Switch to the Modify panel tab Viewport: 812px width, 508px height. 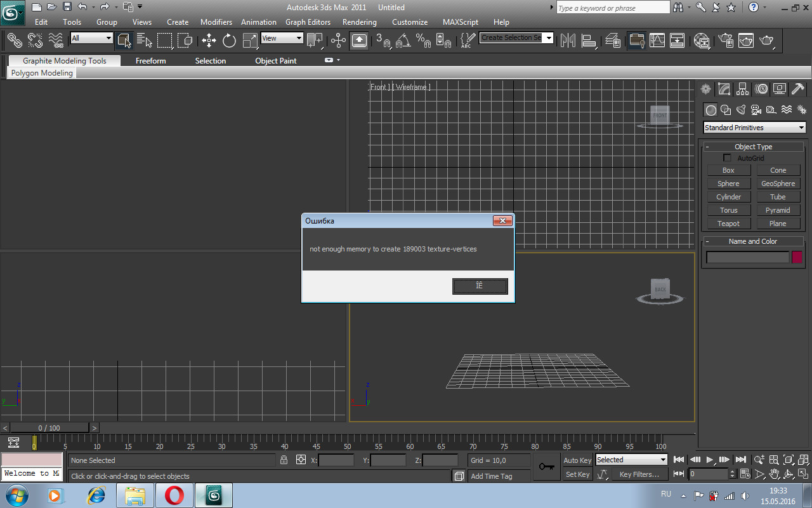pos(724,90)
